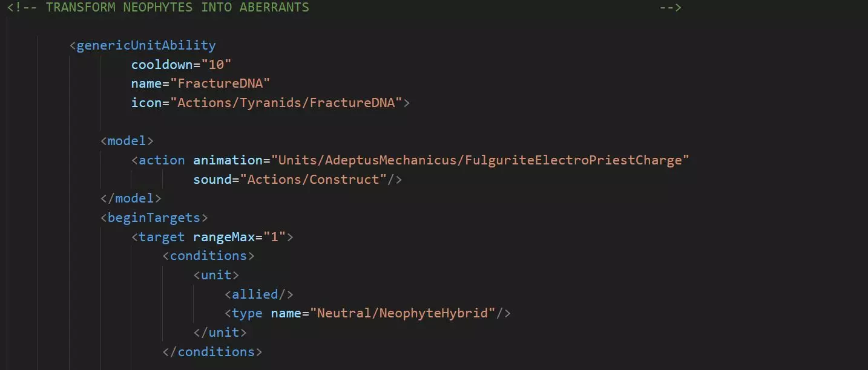Click the closing model tag
Viewport: 868px width, 370px height.
[x=131, y=198]
